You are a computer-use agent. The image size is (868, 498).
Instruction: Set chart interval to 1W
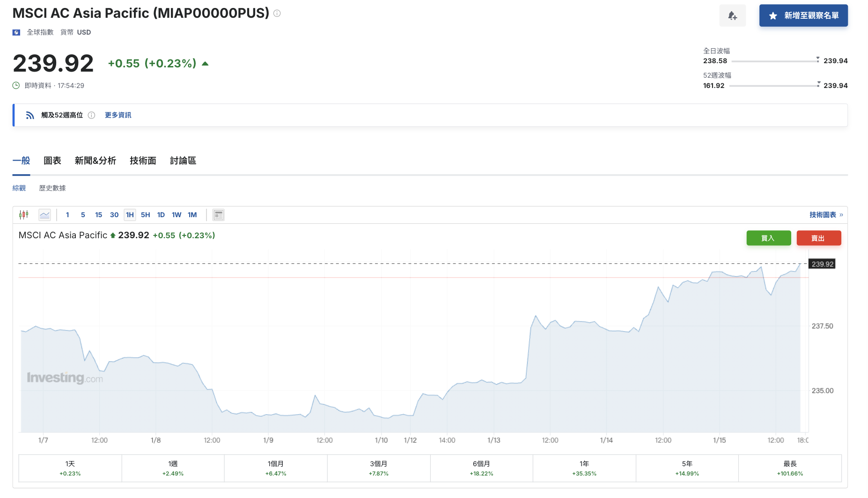177,215
